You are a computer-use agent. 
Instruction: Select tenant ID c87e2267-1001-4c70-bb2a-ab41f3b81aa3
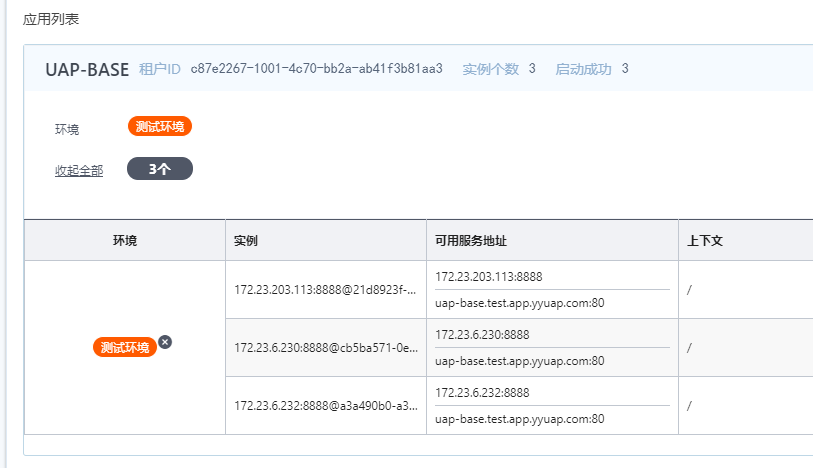click(x=317, y=69)
